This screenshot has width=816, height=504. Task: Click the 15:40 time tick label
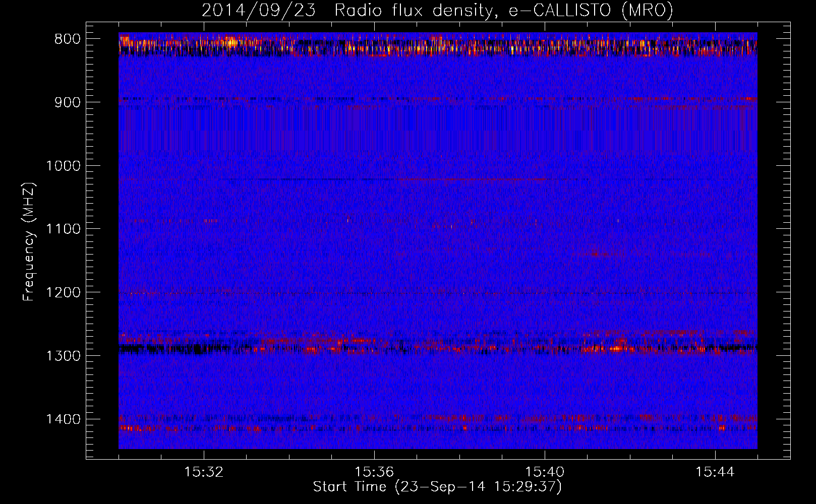pyautogui.click(x=545, y=472)
